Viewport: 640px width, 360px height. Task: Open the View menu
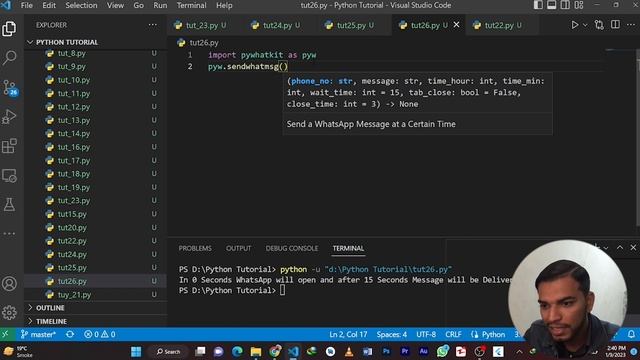pyautogui.click(x=115, y=5)
